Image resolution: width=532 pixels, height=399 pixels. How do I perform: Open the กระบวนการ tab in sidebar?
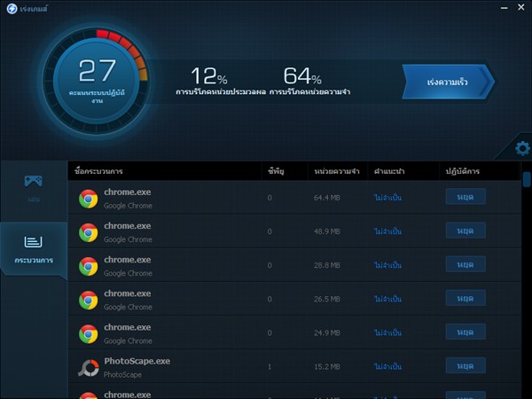pyautogui.click(x=34, y=249)
